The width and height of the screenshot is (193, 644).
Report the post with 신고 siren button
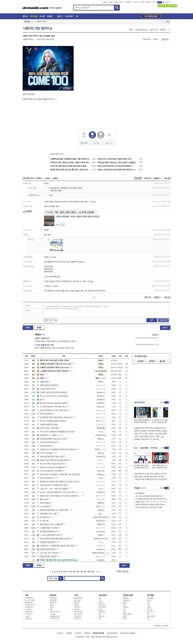[x=109, y=143]
